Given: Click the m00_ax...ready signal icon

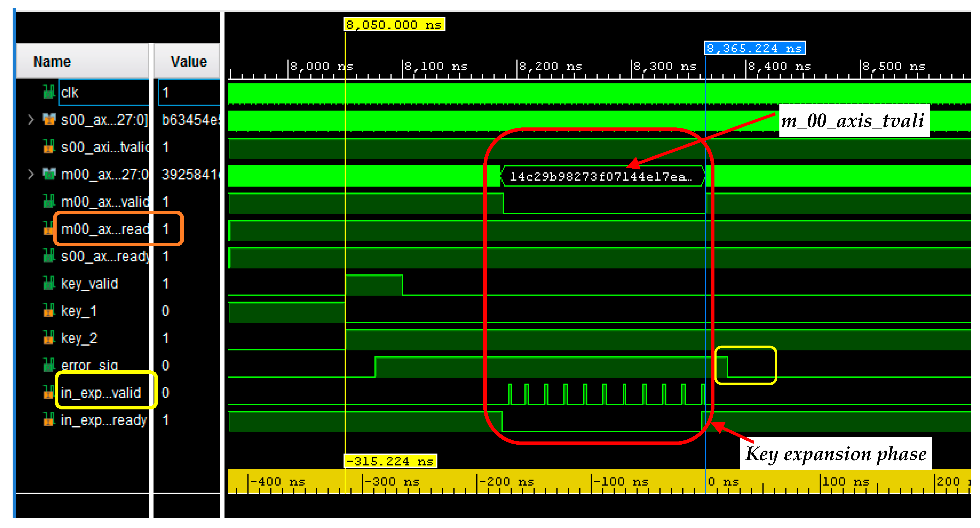Looking at the screenshot, I should coord(49,229).
